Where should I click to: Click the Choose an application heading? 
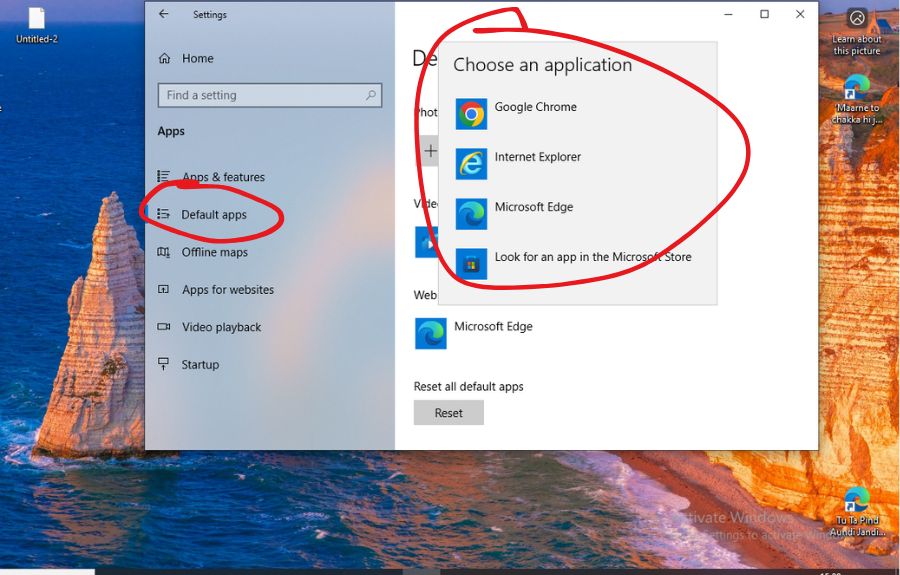pos(542,65)
